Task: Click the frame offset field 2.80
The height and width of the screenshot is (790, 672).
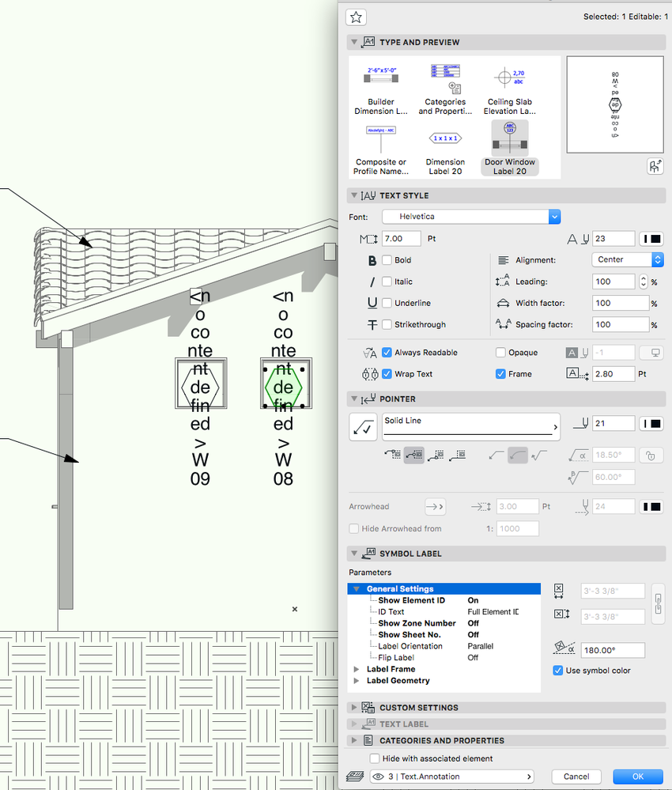Action: pyautogui.click(x=613, y=374)
